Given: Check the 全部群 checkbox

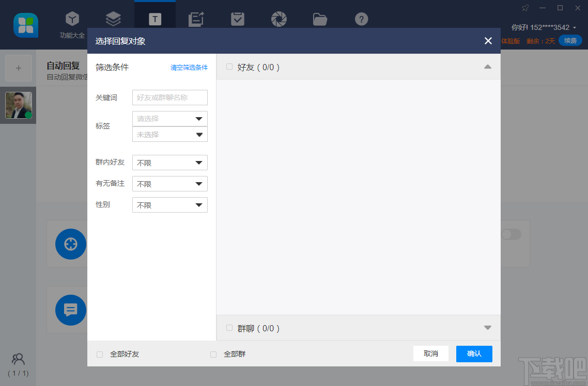Looking at the screenshot, I should tap(213, 354).
